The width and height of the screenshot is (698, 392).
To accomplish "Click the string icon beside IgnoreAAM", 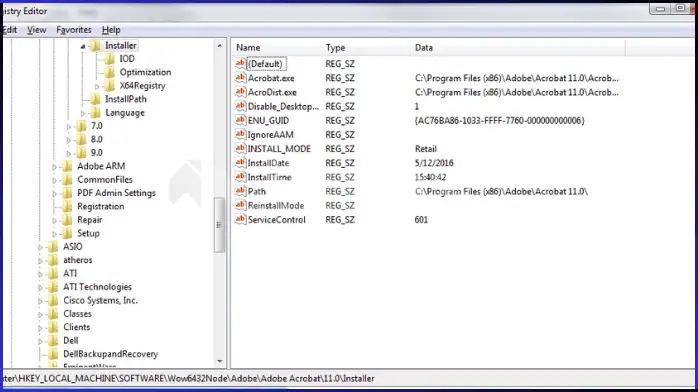I will [240, 134].
